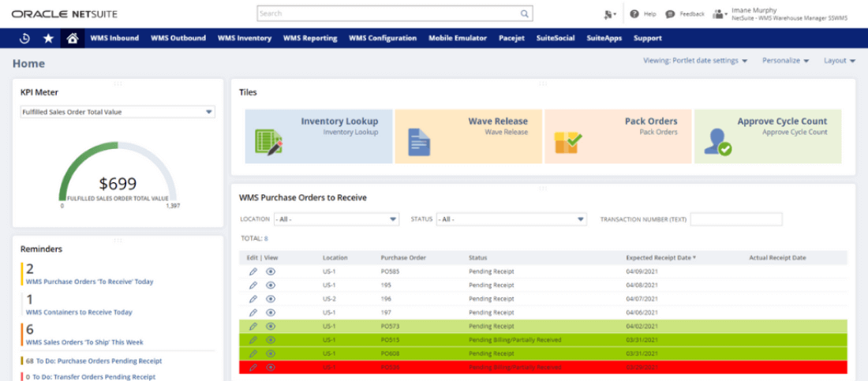Viewport: 868px width, 381px height.
Task: Open the Recent Records clock icon
Action: point(24,38)
